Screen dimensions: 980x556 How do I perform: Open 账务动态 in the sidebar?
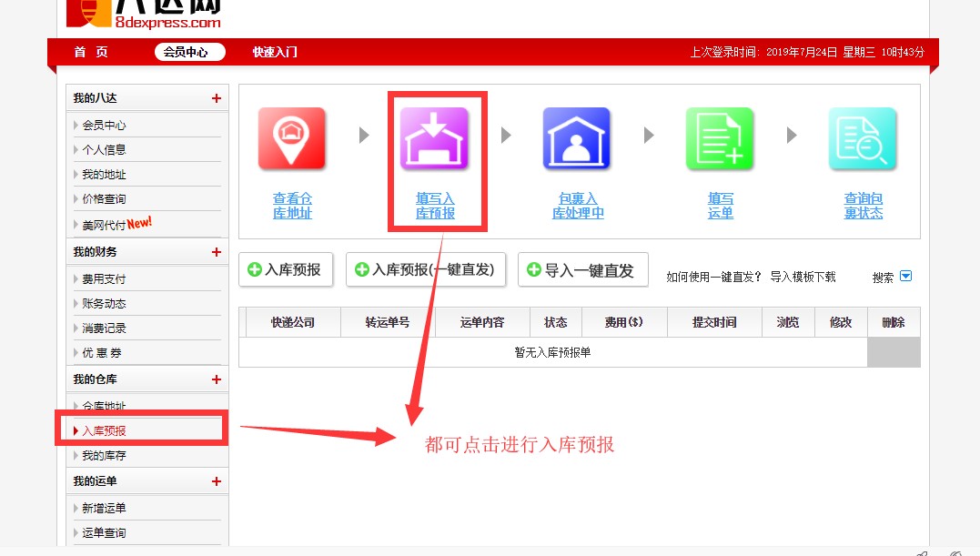click(104, 304)
